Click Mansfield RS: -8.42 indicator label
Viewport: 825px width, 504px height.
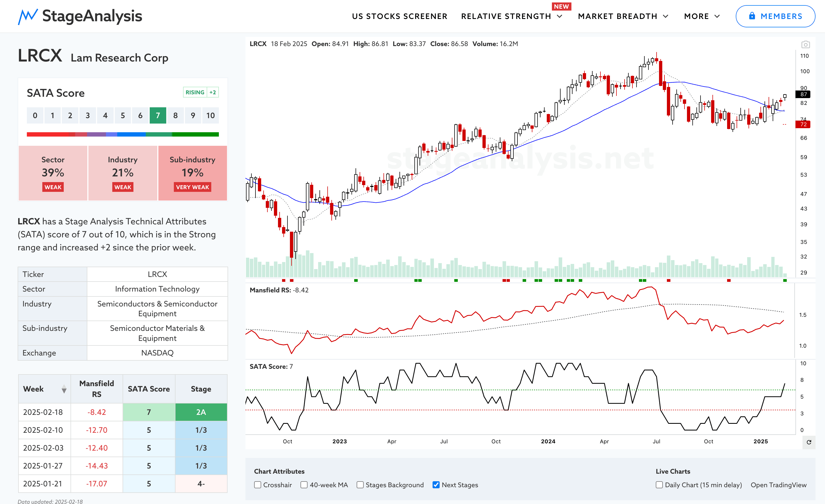[x=279, y=290]
